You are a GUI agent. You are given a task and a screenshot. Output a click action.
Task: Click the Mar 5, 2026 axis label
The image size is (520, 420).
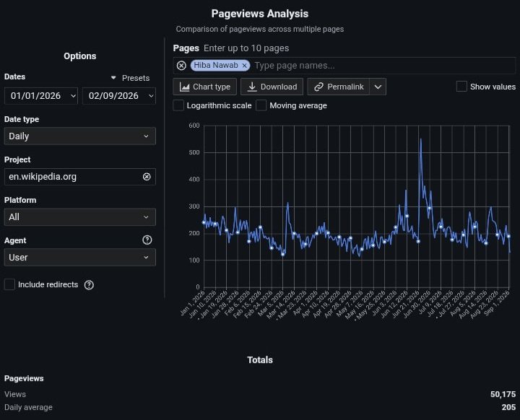(271, 304)
